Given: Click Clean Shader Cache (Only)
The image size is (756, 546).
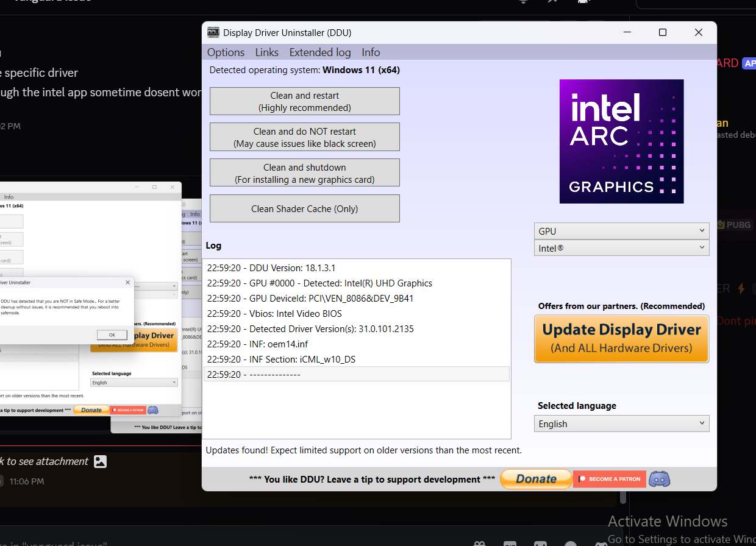Looking at the screenshot, I should point(305,208).
